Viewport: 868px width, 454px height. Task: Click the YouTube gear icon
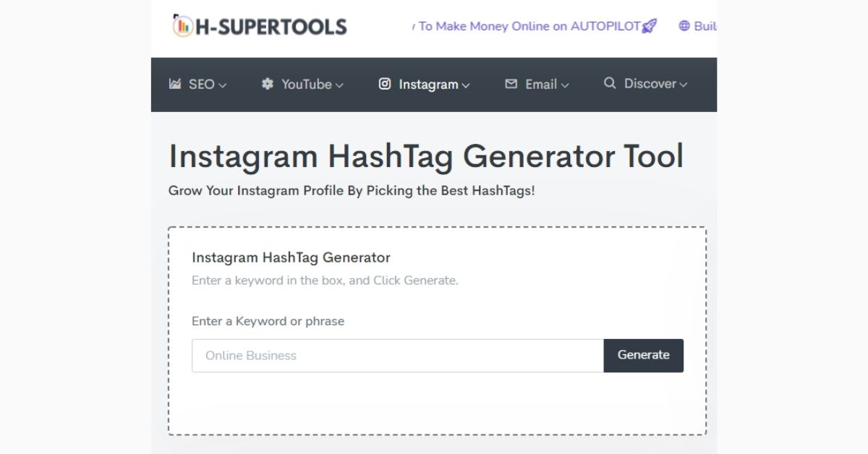pos(268,84)
